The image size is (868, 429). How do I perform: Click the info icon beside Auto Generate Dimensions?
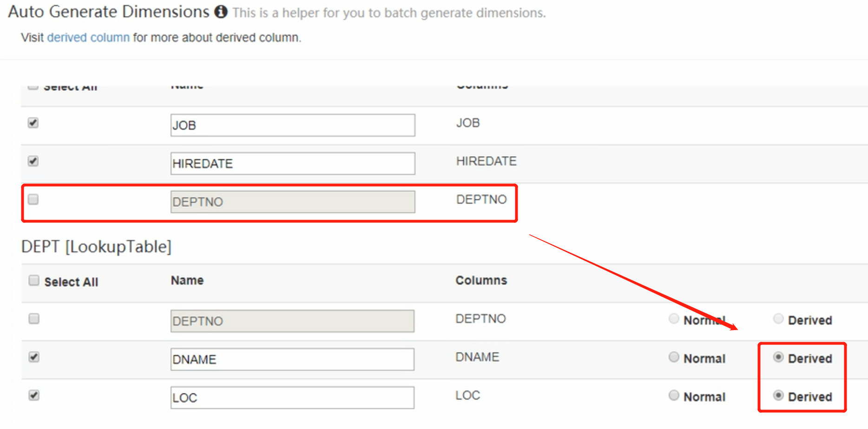(x=221, y=12)
